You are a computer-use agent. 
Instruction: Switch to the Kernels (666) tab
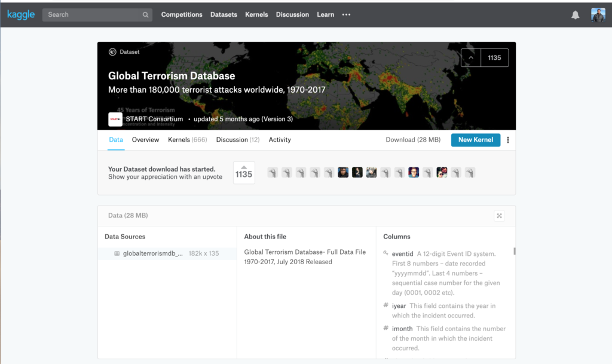(x=187, y=140)
